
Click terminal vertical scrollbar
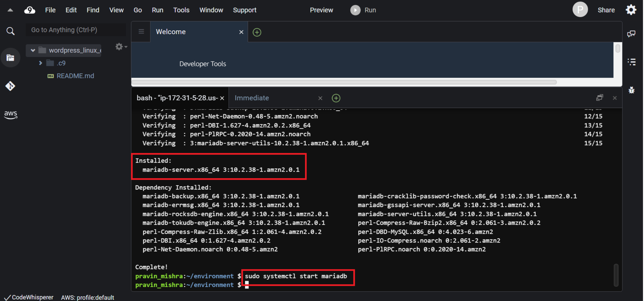(616, 275)
